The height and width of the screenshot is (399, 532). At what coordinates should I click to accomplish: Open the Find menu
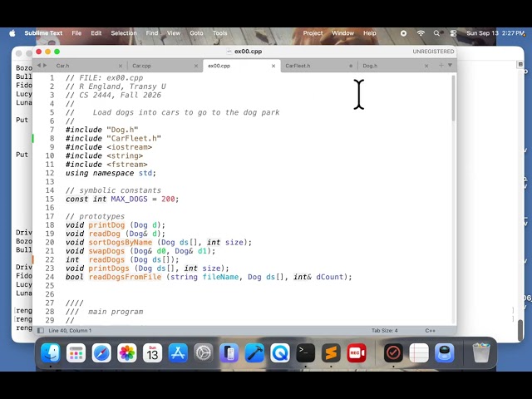[x=152, y=33]
